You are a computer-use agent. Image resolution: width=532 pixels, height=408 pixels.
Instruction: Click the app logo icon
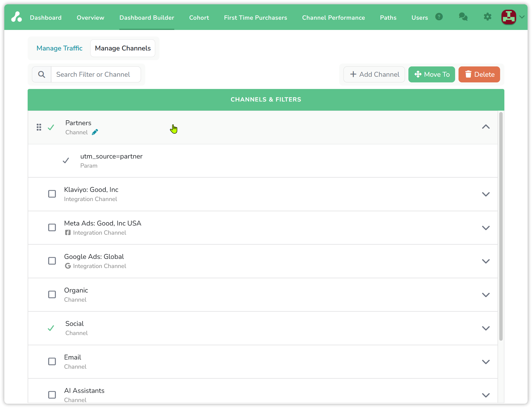(17, 17)
